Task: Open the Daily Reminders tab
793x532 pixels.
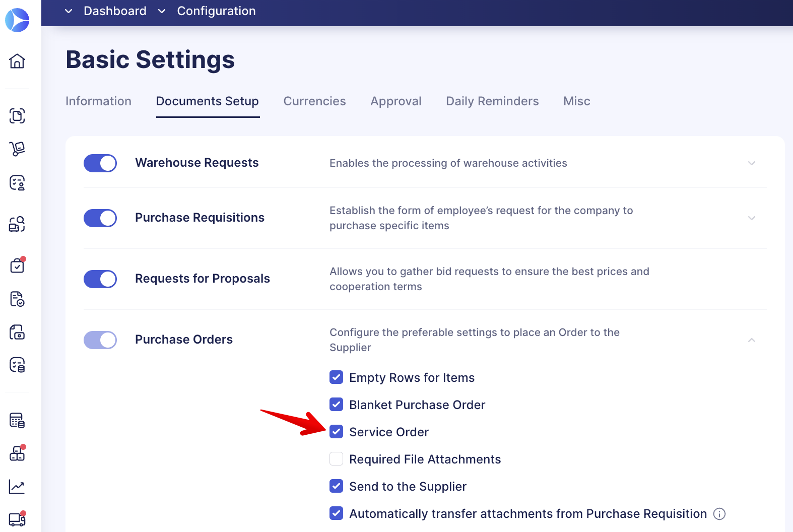Action: [492, 101]
